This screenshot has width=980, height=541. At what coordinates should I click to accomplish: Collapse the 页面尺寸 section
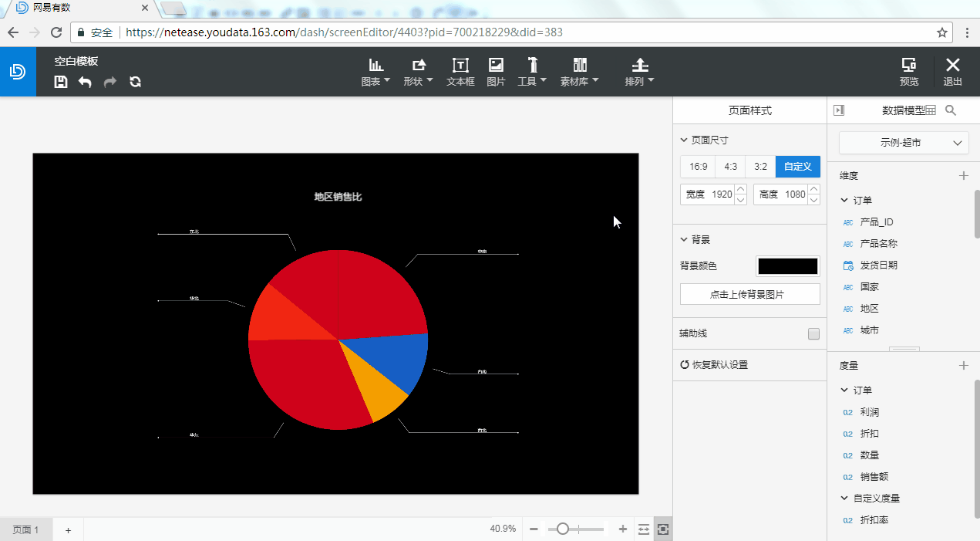[704, 140]
